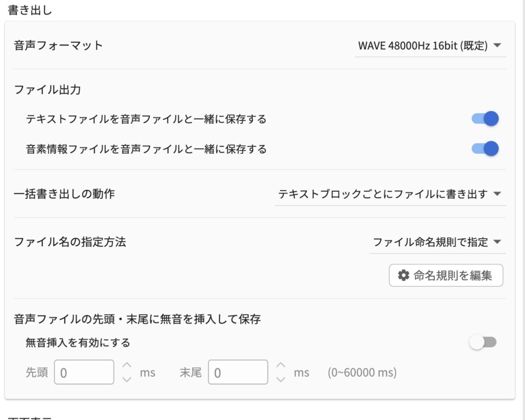The width and height of the screenshot is (525, 420).
Task: Click the triangle beside WAVE 48000Hz 16bit
Action: tap(498, 45)
